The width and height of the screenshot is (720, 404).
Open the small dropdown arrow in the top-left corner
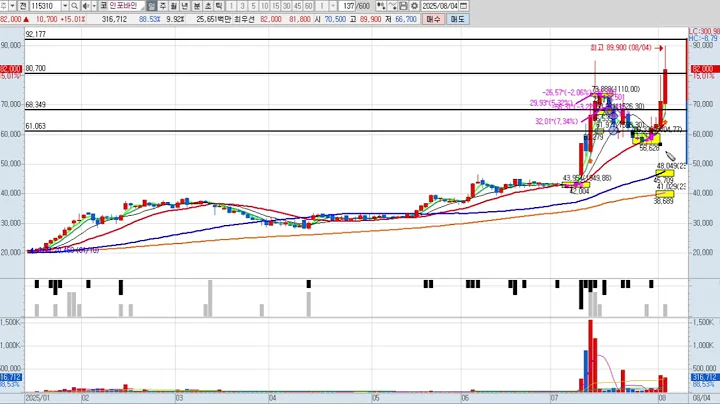tap(12, 6)
